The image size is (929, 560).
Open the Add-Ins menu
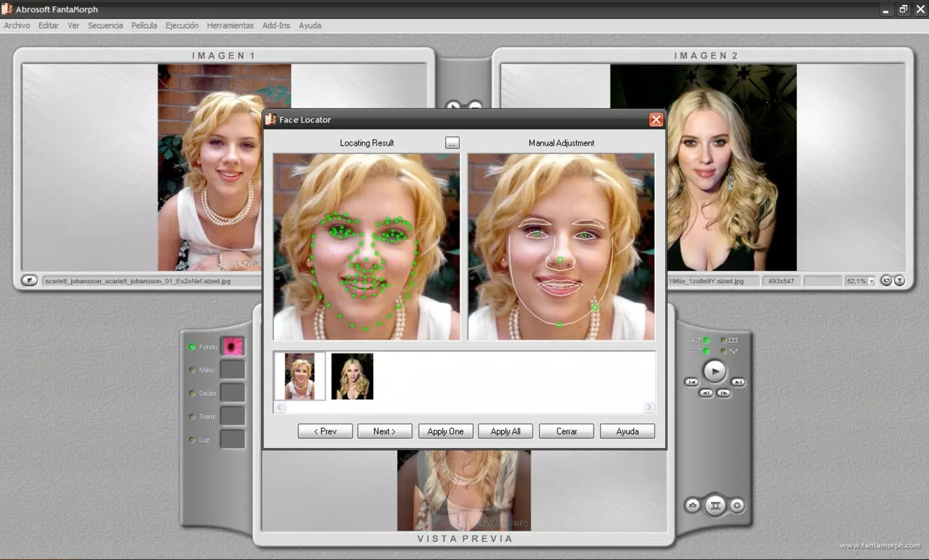click(x=276, y=25)
